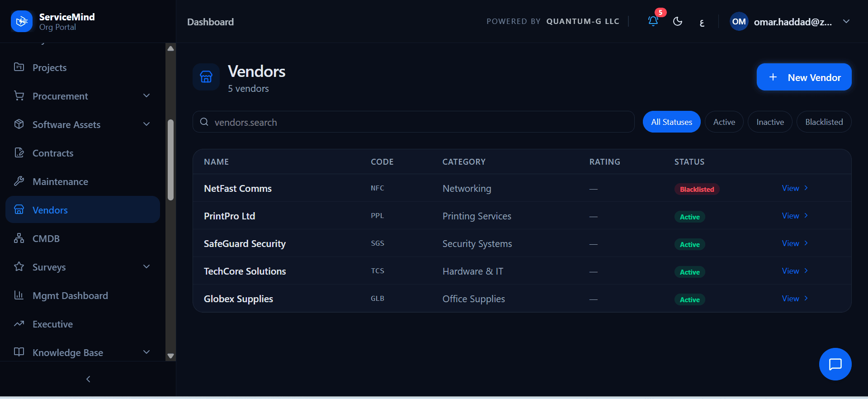Click the sidebar scroll down arrow
Viewport: 868px width, 399px height.
pyautogui.click(x=170, y=356)
